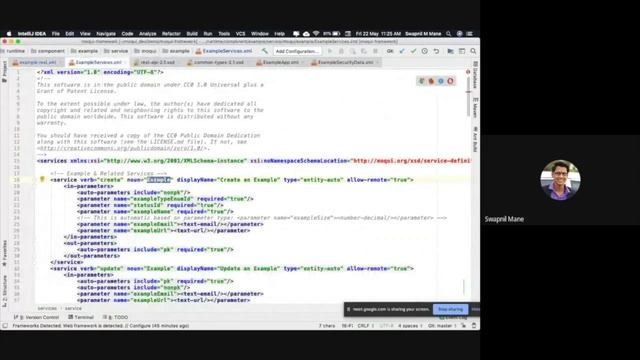Switch to the ExampleApp.xml editor tab
Viewport: 640px width, 360px height.
(280, 62)
